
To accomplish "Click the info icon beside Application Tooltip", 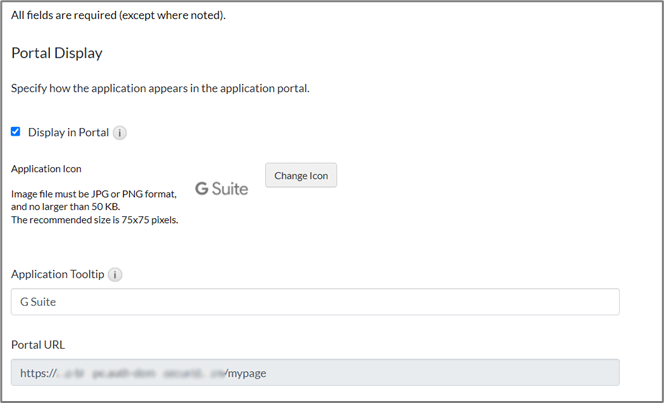I will click(x=115, y=275).
